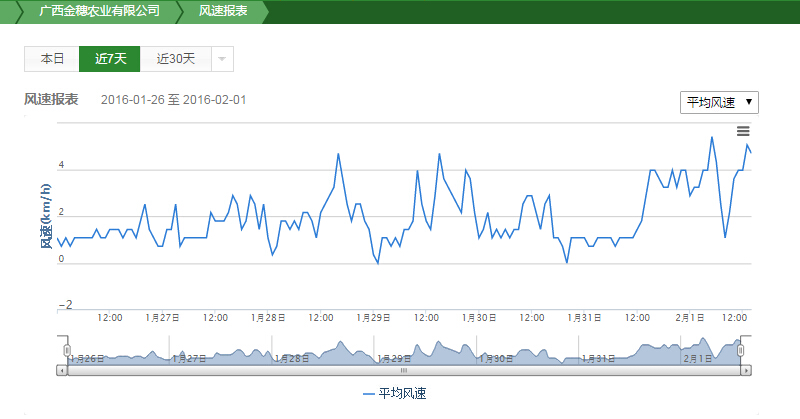
Task: Expand the dropdown arrow beside 近30天
Action: click(x=222, y=59)
